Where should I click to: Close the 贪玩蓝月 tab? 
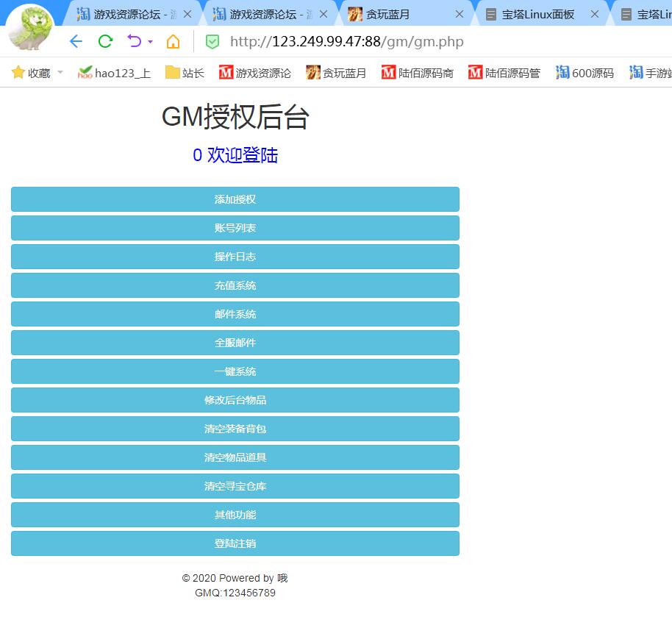[460, 14]
